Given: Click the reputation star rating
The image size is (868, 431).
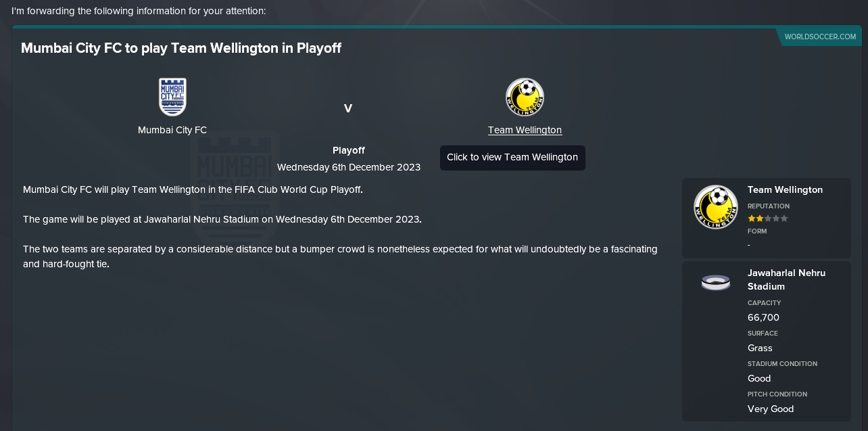Looking at the screenshot, I should pos(767,219).
